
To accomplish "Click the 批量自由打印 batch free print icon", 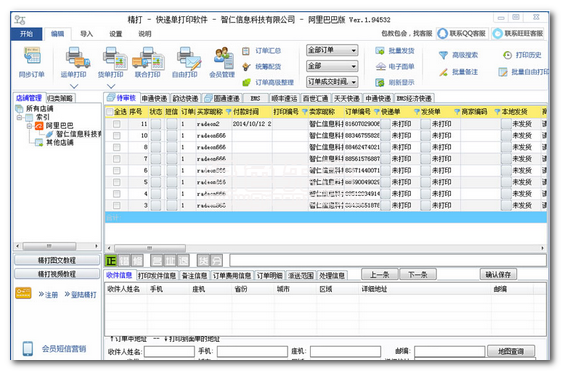I will click(x=503, y=72).
